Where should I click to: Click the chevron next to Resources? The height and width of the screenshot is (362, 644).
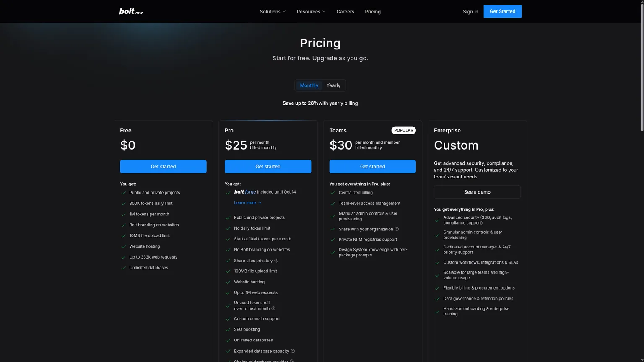(x=324, y=12)
